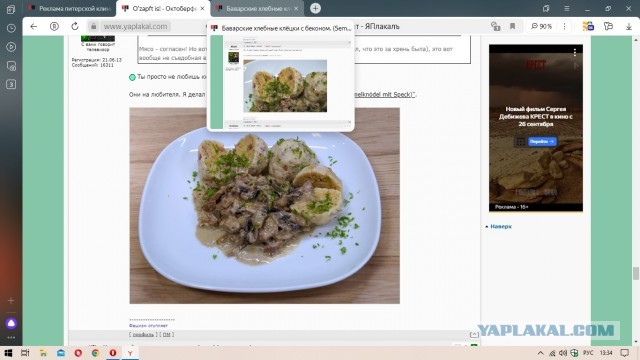
Task: Open Chrome from the taskbar
Action: pyautogui.click(x=96, y=353)
